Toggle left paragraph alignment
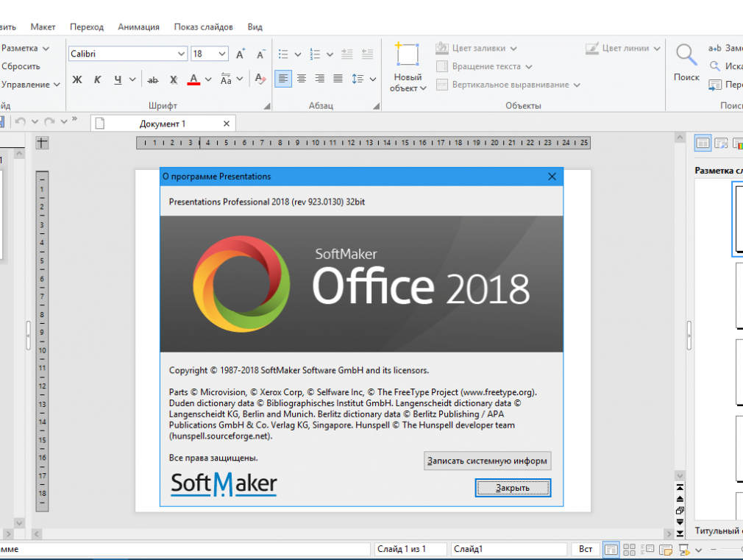The width and height of the screenshot is (743, 560). click(283, 79)
